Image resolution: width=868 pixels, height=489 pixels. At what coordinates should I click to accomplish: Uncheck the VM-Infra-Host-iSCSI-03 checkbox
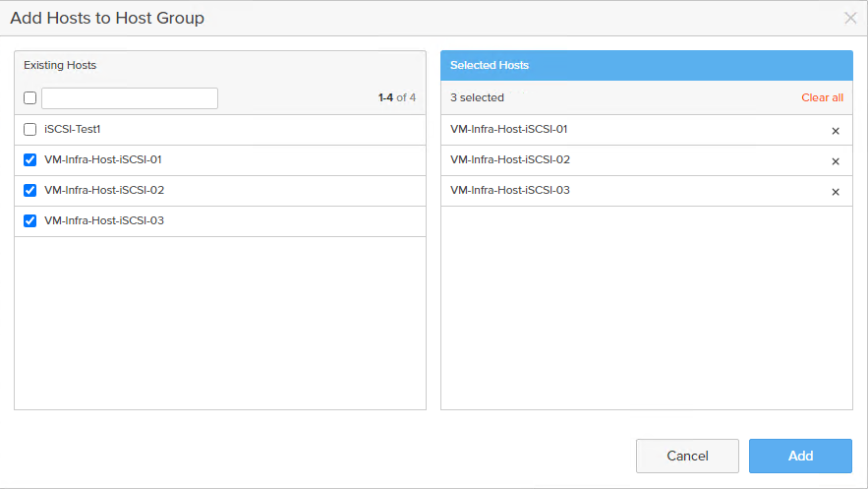coord(29,221)
